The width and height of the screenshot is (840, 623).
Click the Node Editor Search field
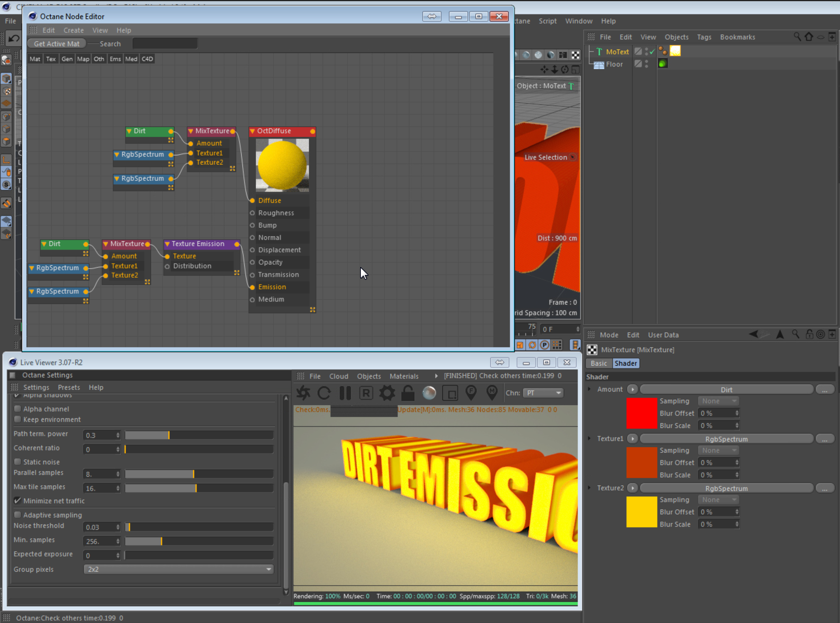pos(165,44)
